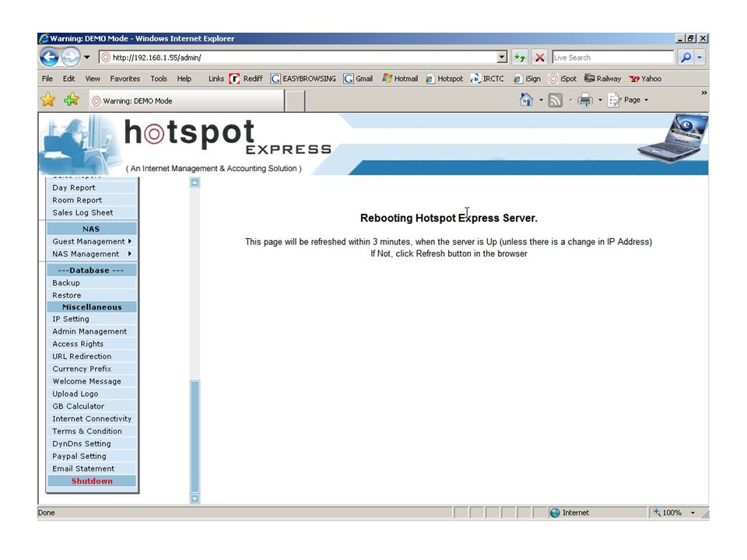Image resolution: width=747 pixels, height=560 pixels.
Task: Open the IRCTC favorite link
Action: pyautogui.click(x=487, y=79)
